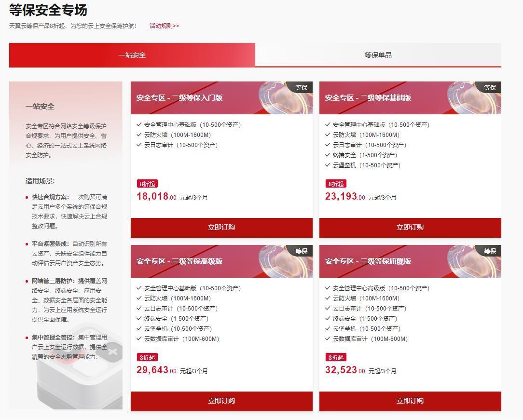Image resolution: width=523 pixels, height=420 pixels.
Task: Click the 等保安全专场 page heading
Action: point(48,10)
